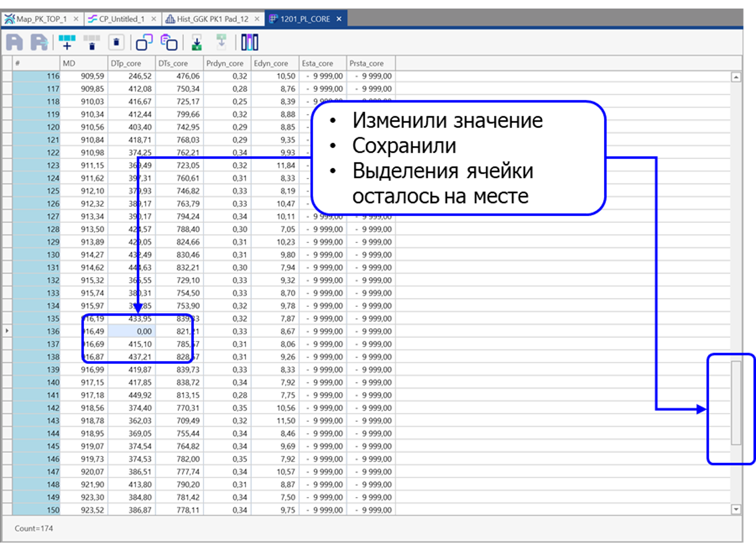
Task: Click MD cell 921,90
Action: pos(84,484)
